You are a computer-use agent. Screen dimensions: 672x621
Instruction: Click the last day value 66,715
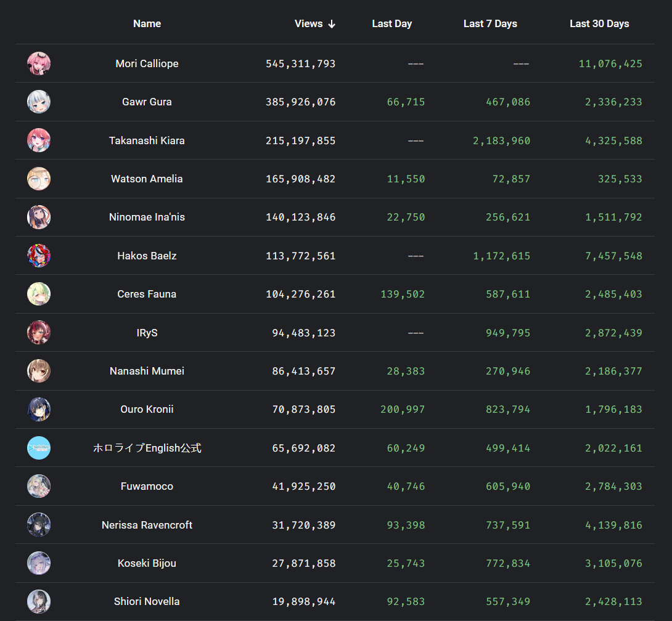click(406, 102)
